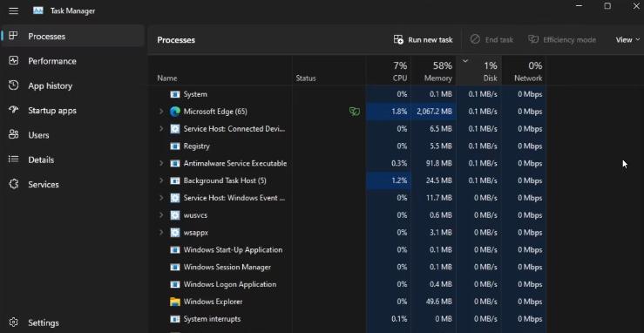644x333 pixels.
Task: Click the Processes sidebar icon
Action: pyautogui.click(x=13, y=36)
